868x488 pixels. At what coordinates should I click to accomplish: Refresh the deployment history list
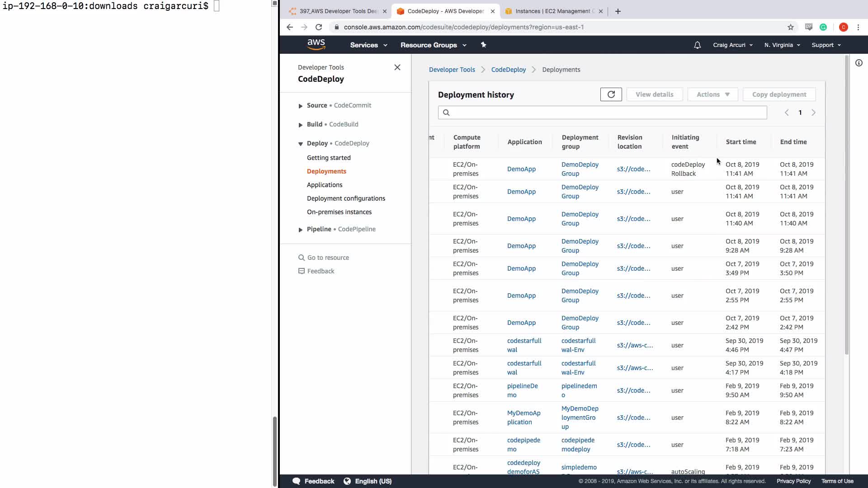click(x=611, y=94)
